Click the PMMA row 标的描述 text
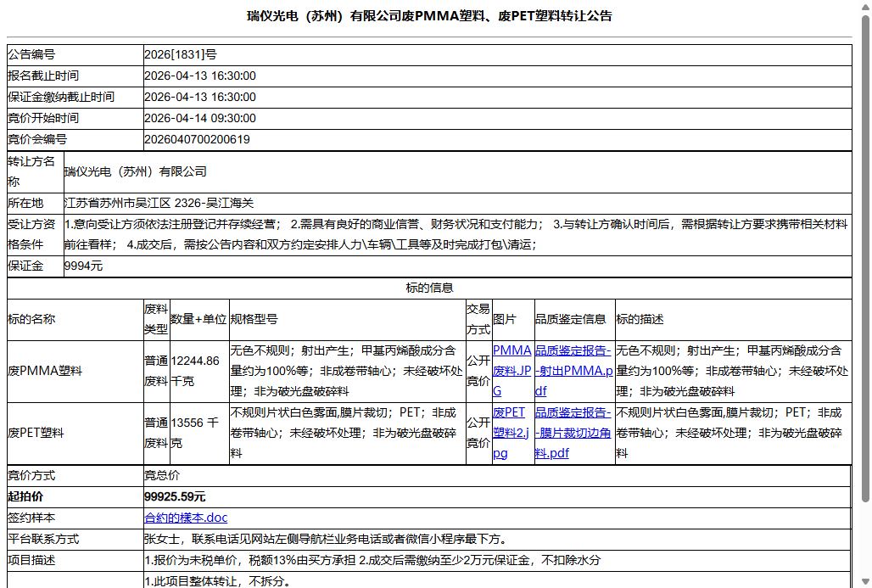 (732, 371)
